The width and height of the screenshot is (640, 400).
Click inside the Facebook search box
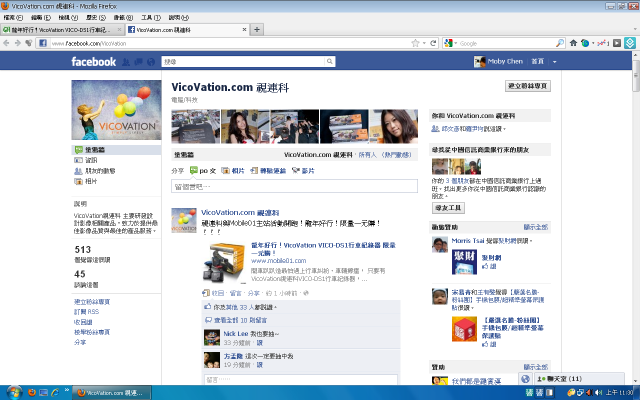click(x=243, y=62)
